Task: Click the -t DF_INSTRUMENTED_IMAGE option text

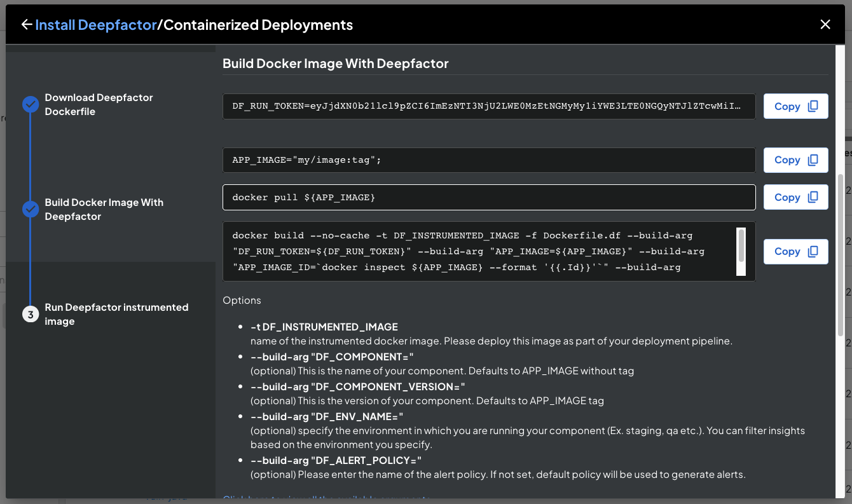Action: point(324,327)
